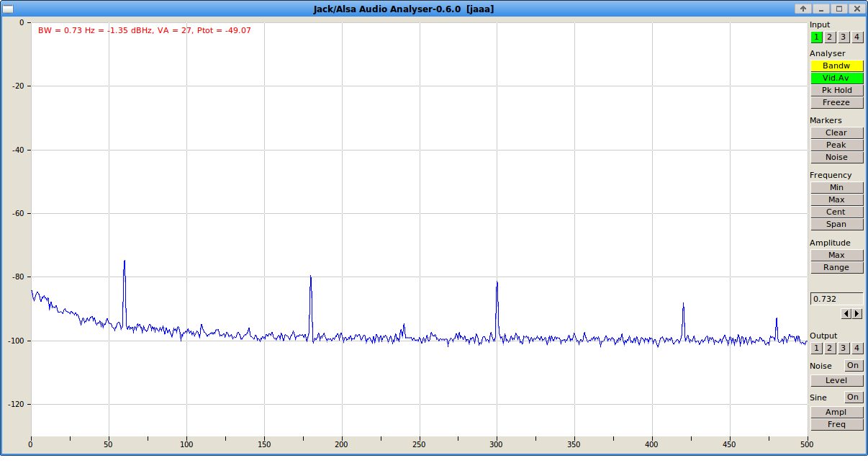
Task: Select Sine Ampl setting
Action: coord(837,412)
